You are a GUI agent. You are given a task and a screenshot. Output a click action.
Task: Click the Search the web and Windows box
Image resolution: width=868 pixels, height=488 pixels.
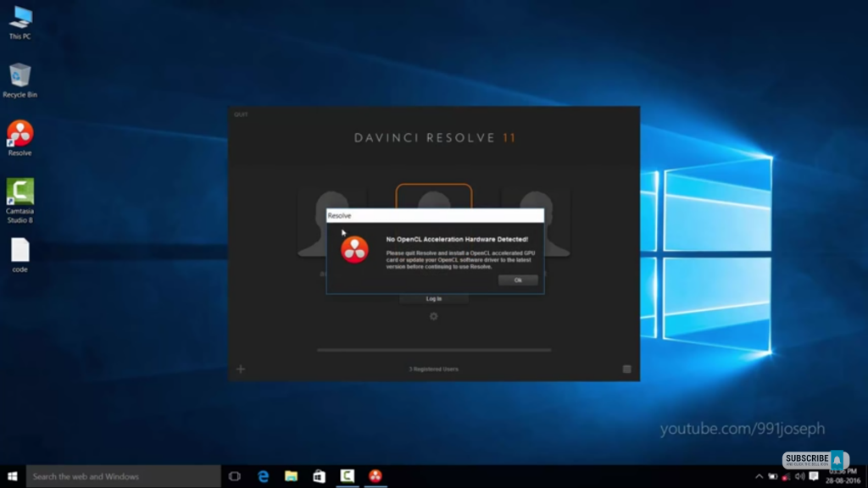[124, 476]
